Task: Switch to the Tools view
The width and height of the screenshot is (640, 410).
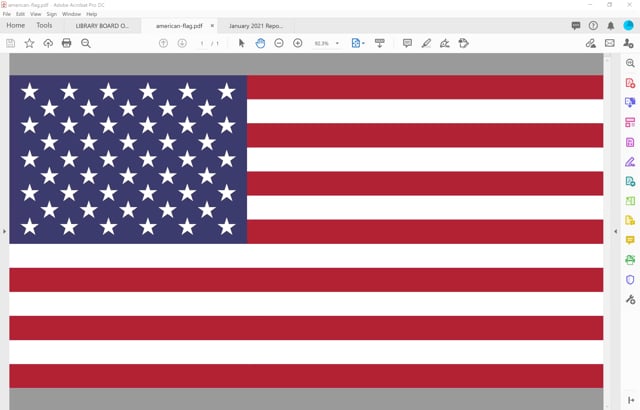Action: [x=44, y=25]
